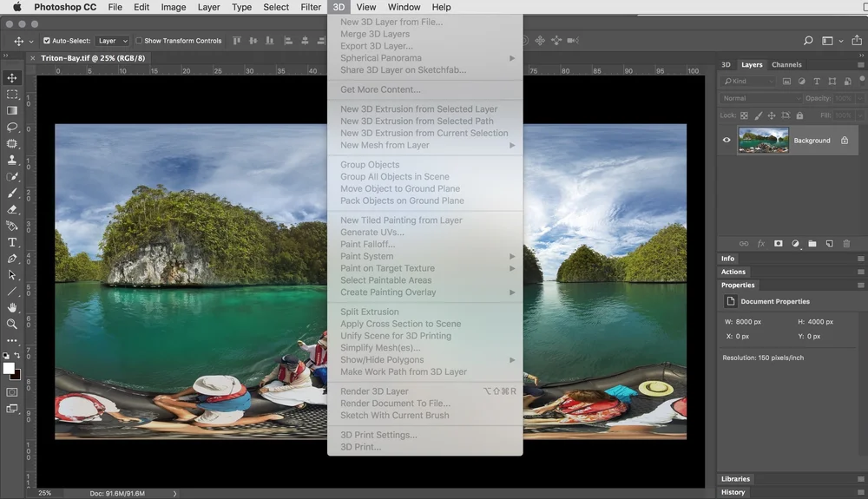The image size is (868, 499).
Task: Select the Zoom tool
Action: click(x=11, y=325)
